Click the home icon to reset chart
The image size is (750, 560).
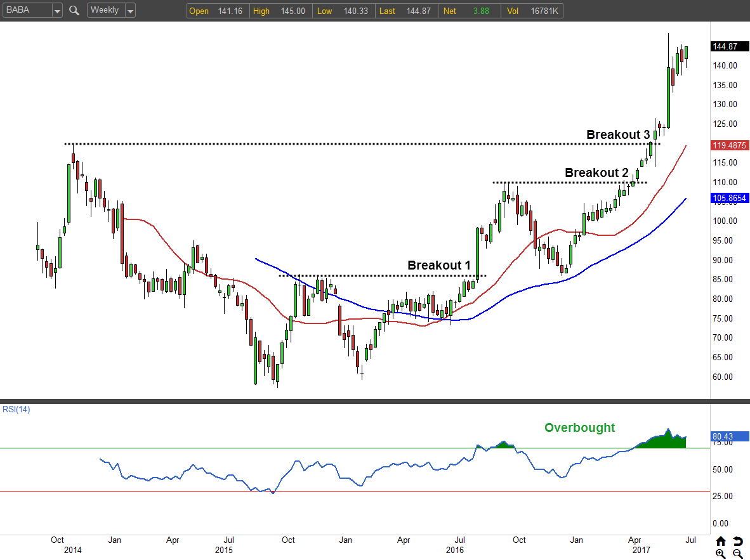(721, 541)
